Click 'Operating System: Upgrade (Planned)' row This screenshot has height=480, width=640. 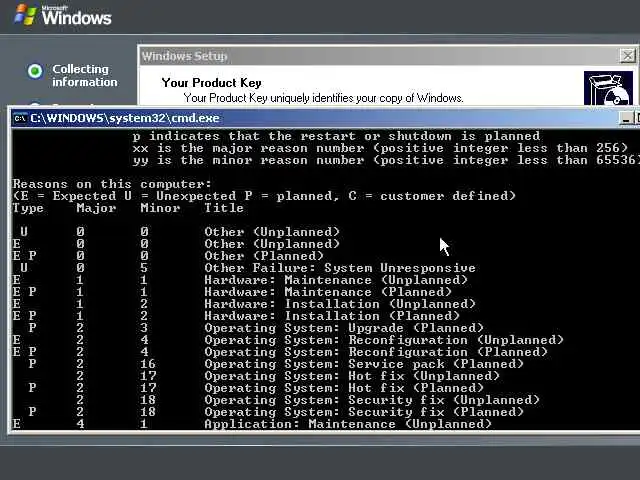click(x=256, y=328)
